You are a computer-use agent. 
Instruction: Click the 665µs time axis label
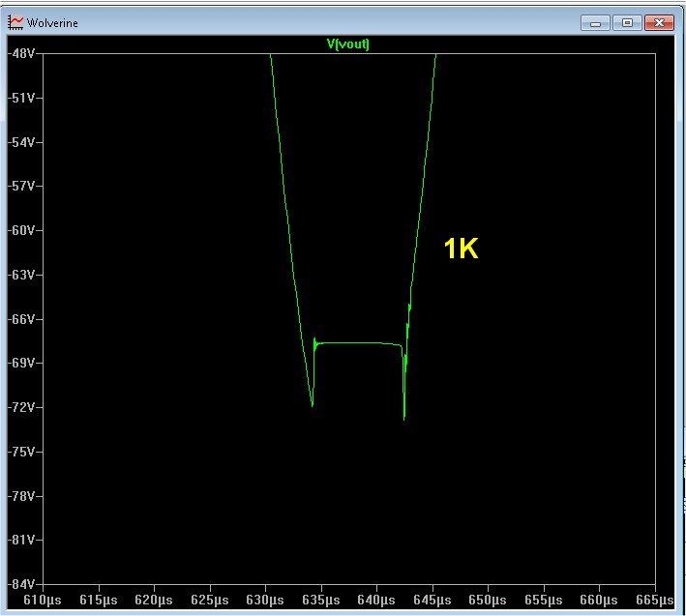[654, 601]
